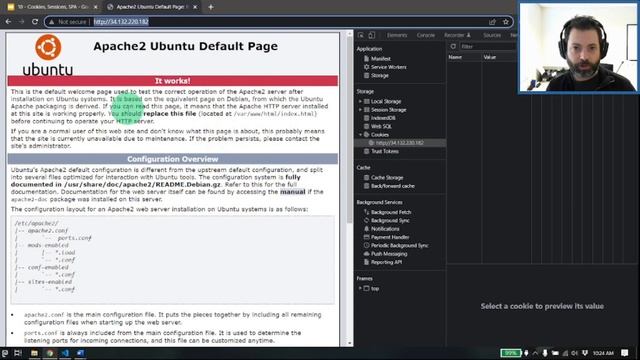
Task: Click the browser forward arrow
Action: point(21,22)
